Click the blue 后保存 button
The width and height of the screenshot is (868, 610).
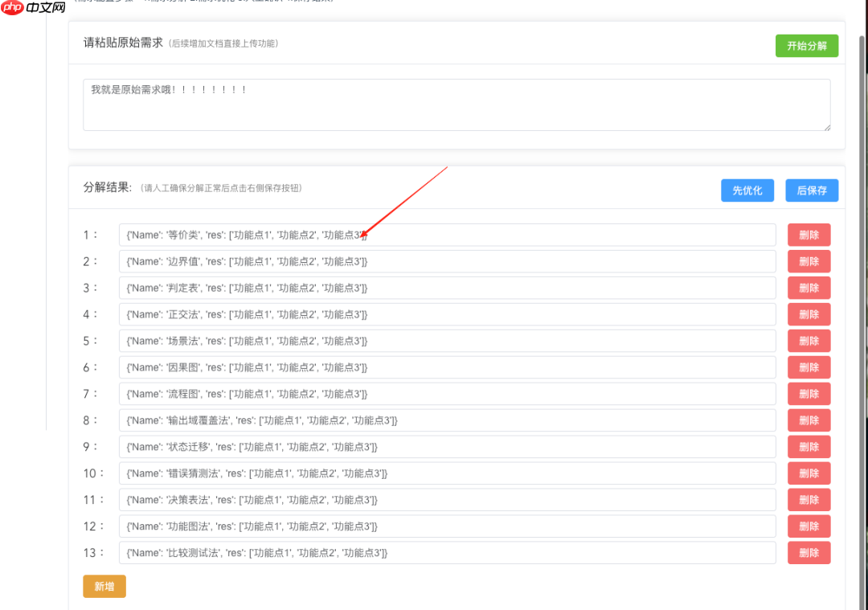click(811, 190)
